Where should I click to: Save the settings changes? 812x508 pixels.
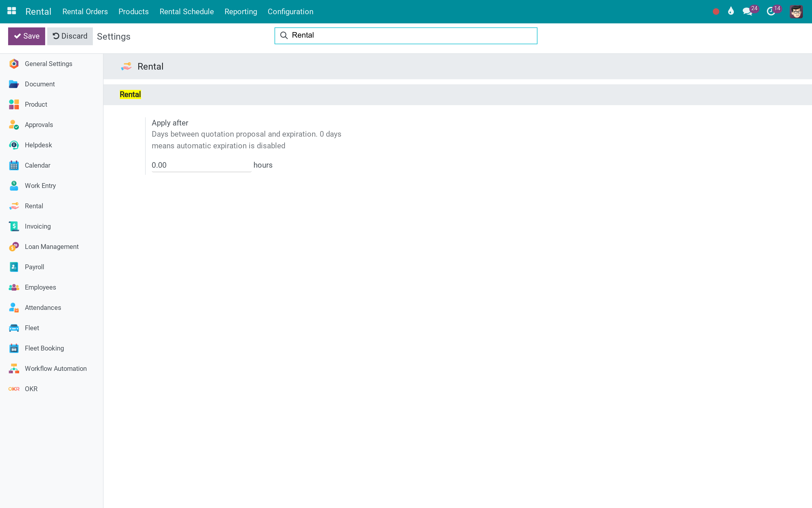[x=26, y=36]
